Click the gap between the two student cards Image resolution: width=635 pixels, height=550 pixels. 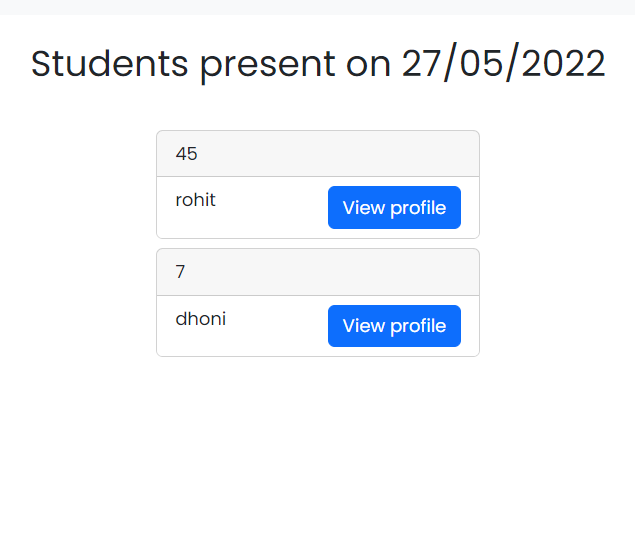tap(317, 244)
